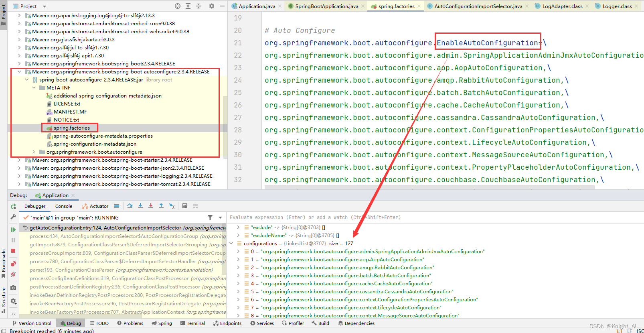This screenshot has height=333, width=644.
Task: Open the Terminal tool window
Action: point(192,323)
